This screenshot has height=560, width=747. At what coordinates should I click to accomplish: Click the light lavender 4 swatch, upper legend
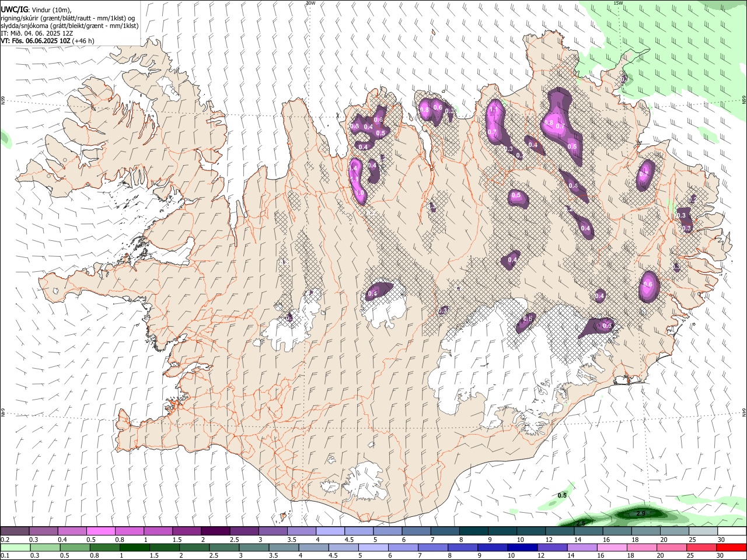[x=330, y=531]
